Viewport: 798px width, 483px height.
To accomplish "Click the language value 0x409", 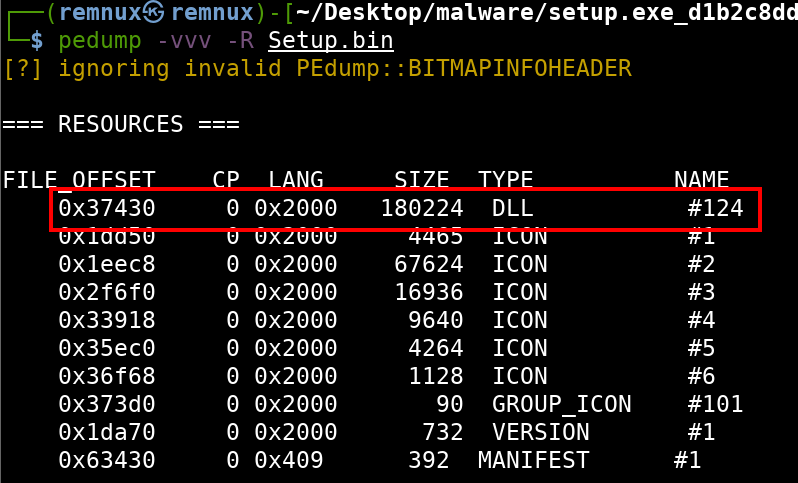I will [289, 460].
